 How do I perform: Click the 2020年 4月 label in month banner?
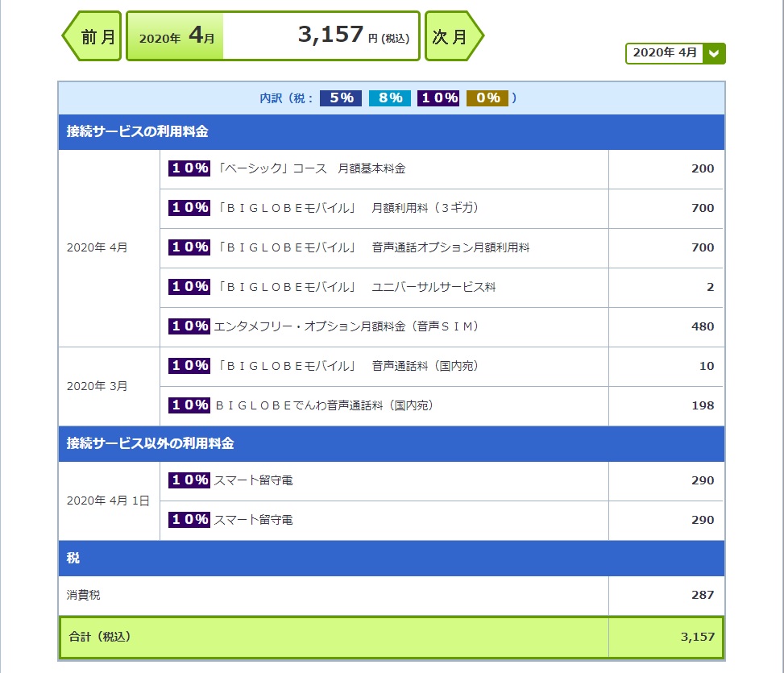[x=176, y=36]
